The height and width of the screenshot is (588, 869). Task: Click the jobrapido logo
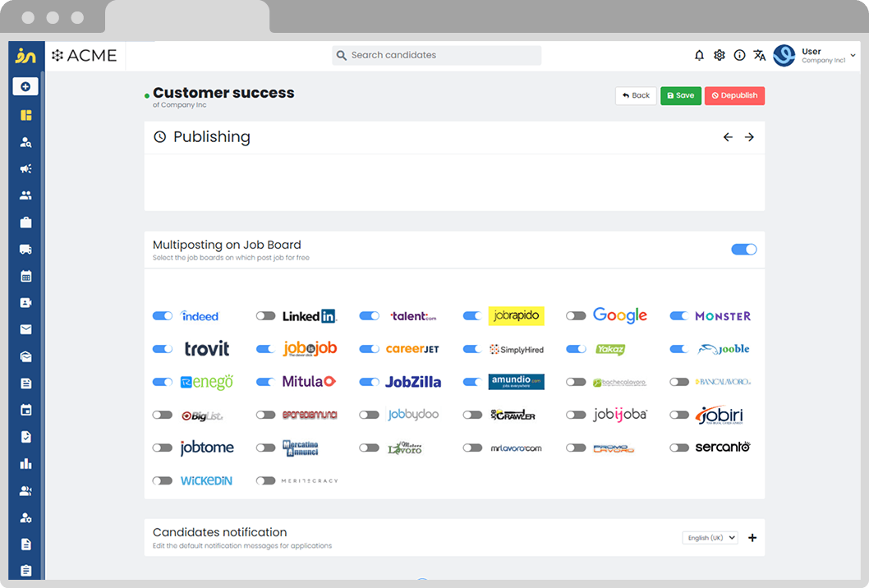click(516, 316)
